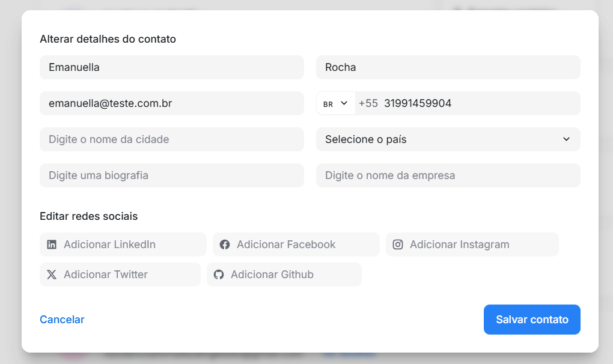Open the BR country code dropdown

click(x=335, y=103)
